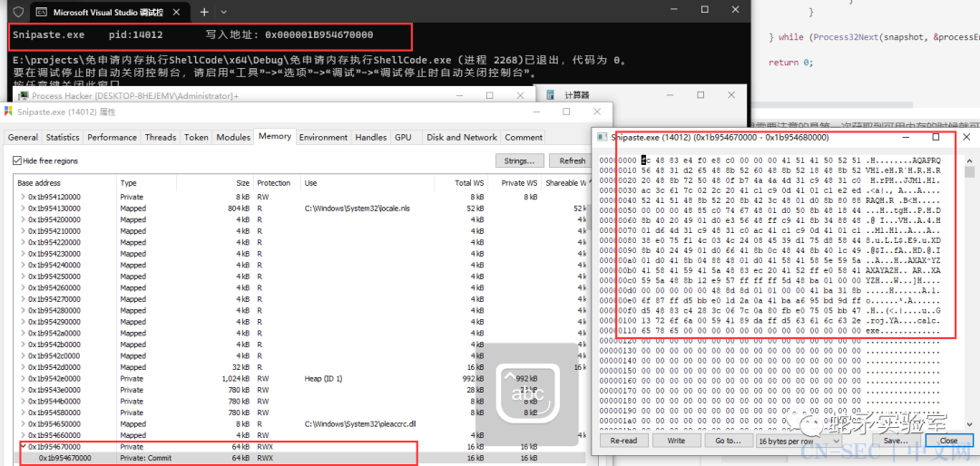This screenshot has width=980, height=466.
Task: Open the Comment tab
Action: pos(524,138)
